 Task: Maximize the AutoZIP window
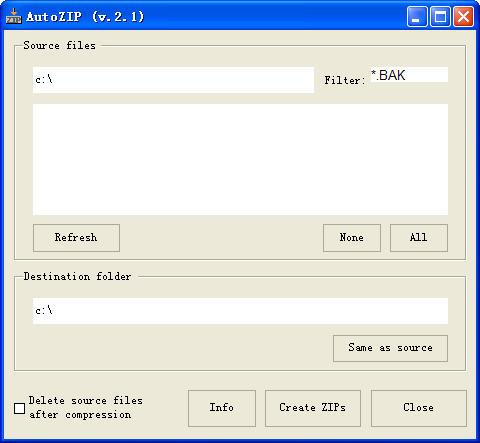click(440, 16)
